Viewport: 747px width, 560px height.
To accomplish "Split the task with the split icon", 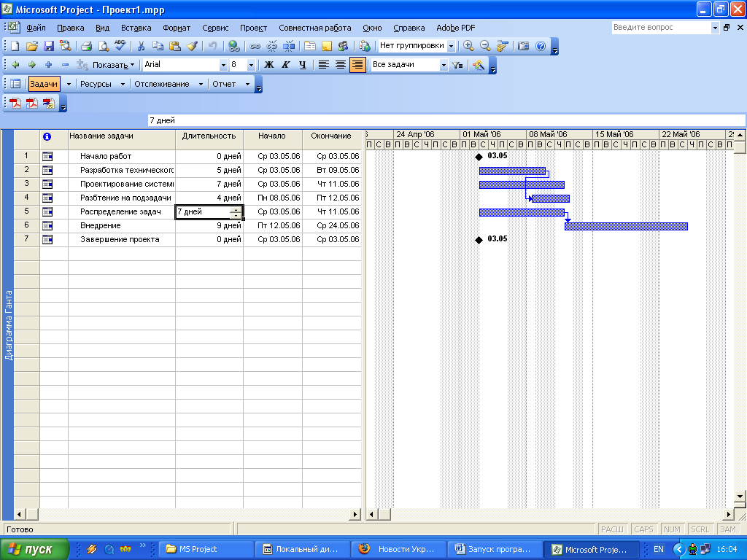I will [x=289, y=46].
